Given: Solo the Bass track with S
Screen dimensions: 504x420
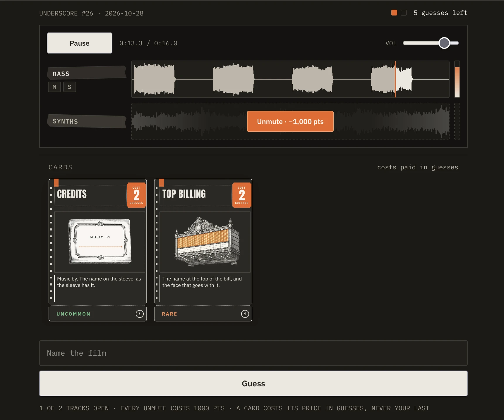Looking at the screenshot, I should click(70, 87).
